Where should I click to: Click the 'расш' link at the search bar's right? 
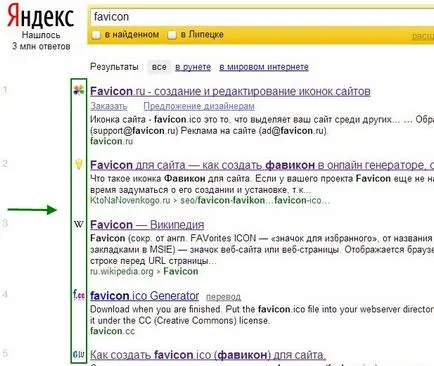[x=423, y=36]
